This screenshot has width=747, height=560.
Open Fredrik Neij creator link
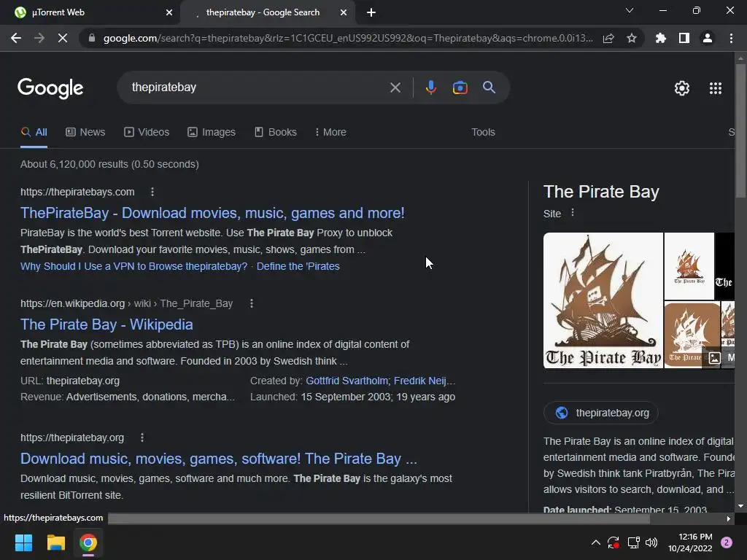[425, 381]
